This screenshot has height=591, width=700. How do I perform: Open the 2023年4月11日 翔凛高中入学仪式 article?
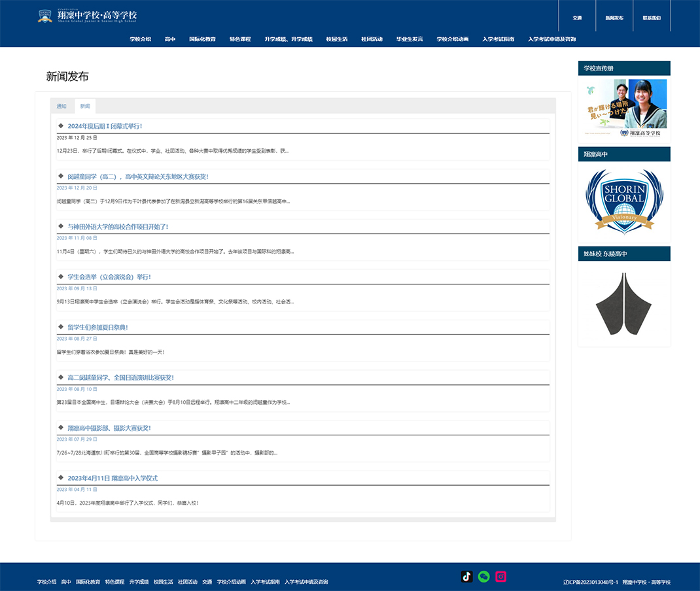point(113,479)
